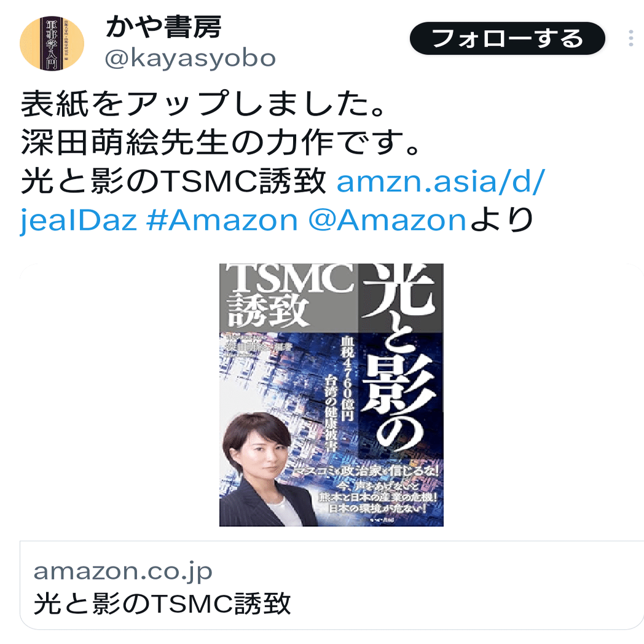
Task: Click the フォローする button
Action: 507,38
